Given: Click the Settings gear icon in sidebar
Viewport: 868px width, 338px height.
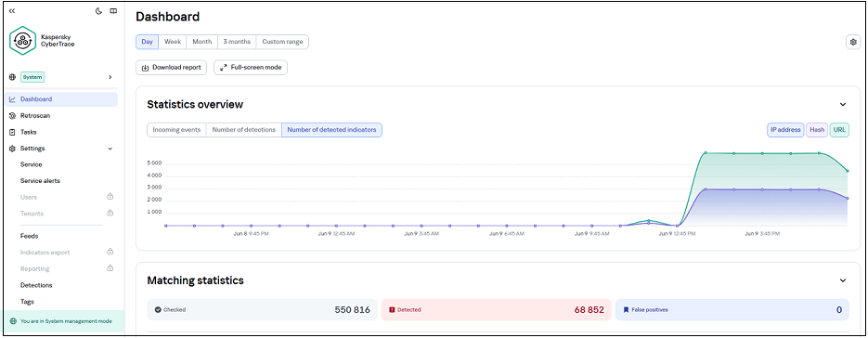Looking at the screenshot, I should [x=12, y=149].
